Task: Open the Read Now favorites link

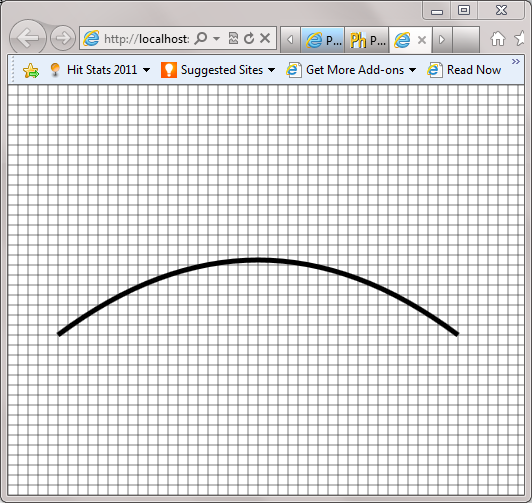Action: pyautogui.click(x=464, y=70)
